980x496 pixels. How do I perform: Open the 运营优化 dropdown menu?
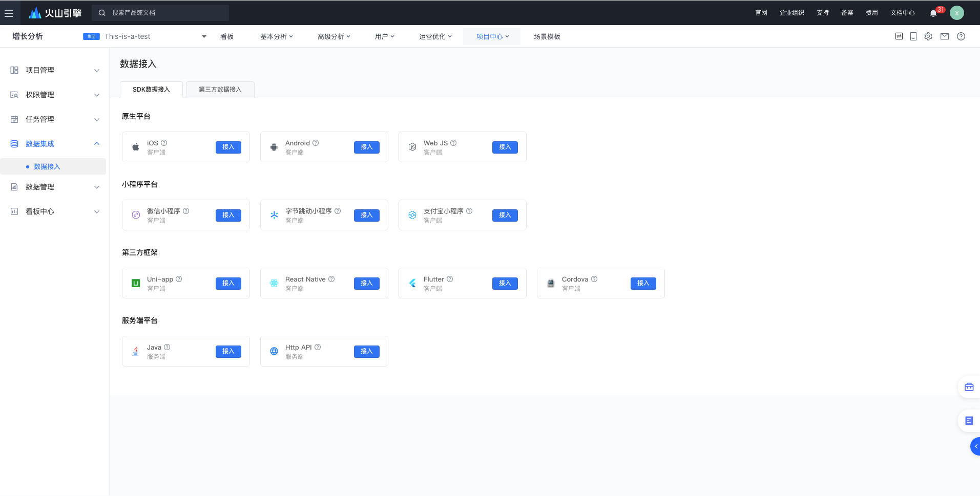tap(435, 36)
